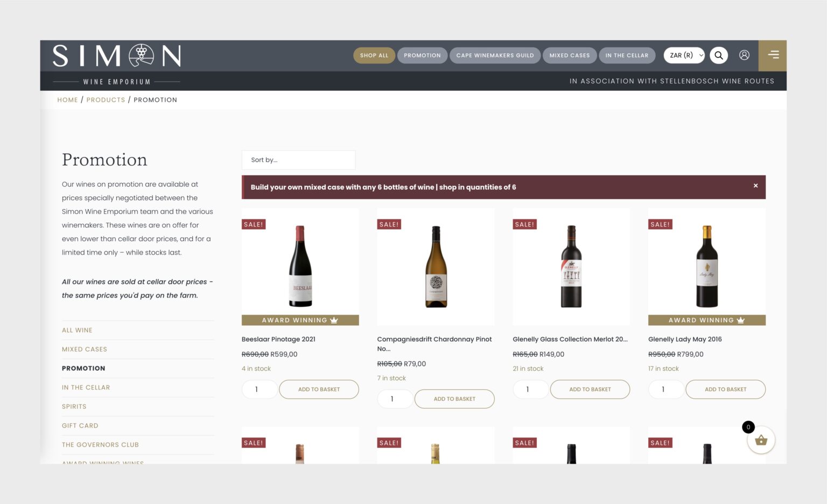The image size is (827, 504).
Task: Open the Sort by dropdown
Action: (x=298, y=160)
